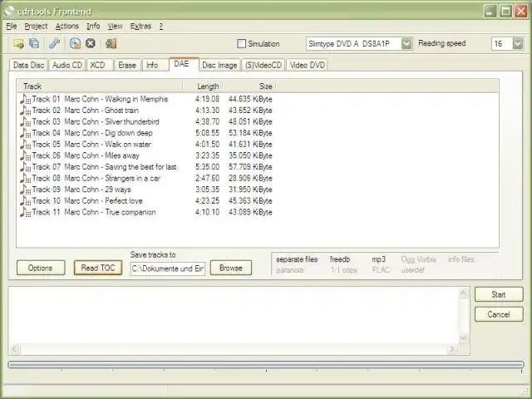Click the 'mp3' option label
532x399 pixels.
tap(379, 259)
